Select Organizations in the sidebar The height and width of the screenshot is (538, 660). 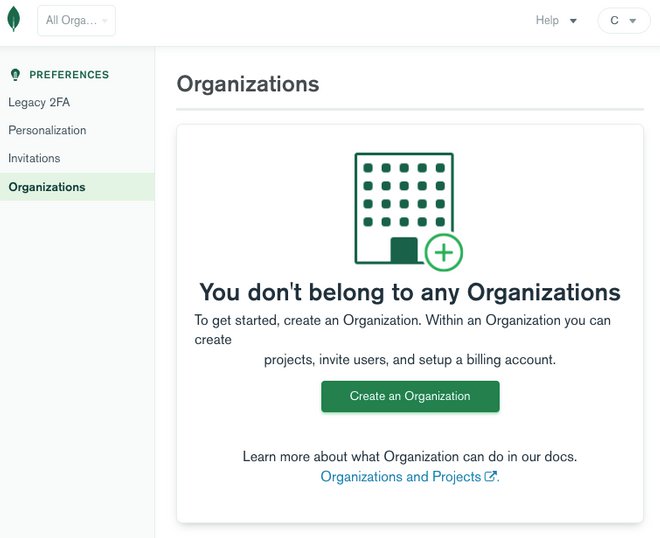click(47, 187)
